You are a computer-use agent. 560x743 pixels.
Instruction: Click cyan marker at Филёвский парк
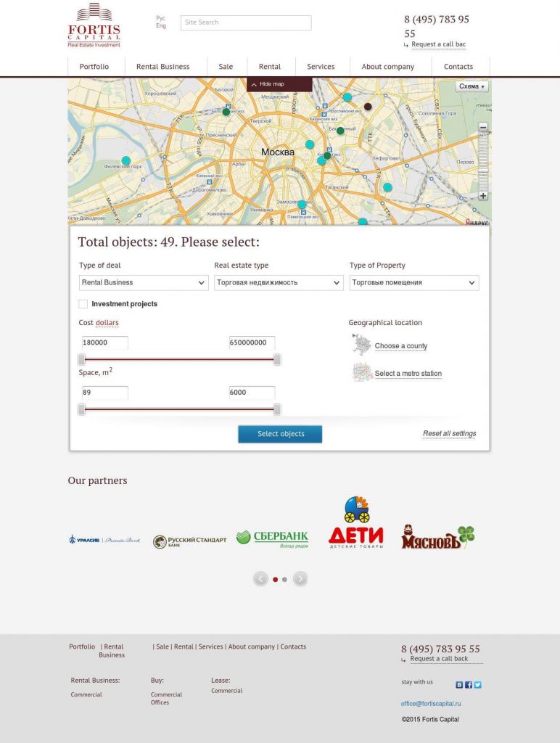click(x=126, y=160)
